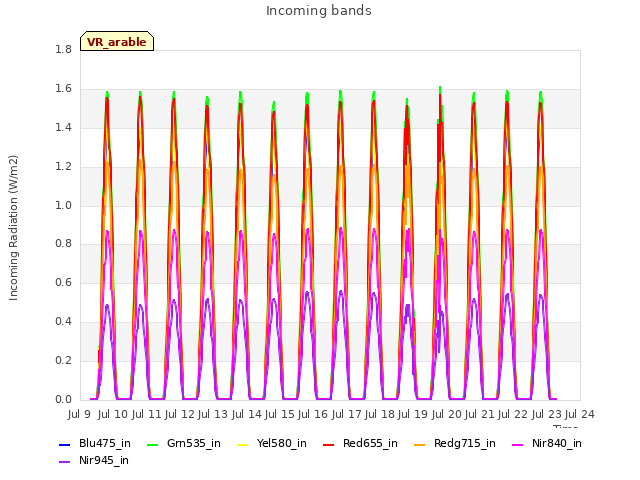This screenshot has width=640, height=480.
Task: Toggle the Redg715_in legend entry
Action: coord(455,443)
